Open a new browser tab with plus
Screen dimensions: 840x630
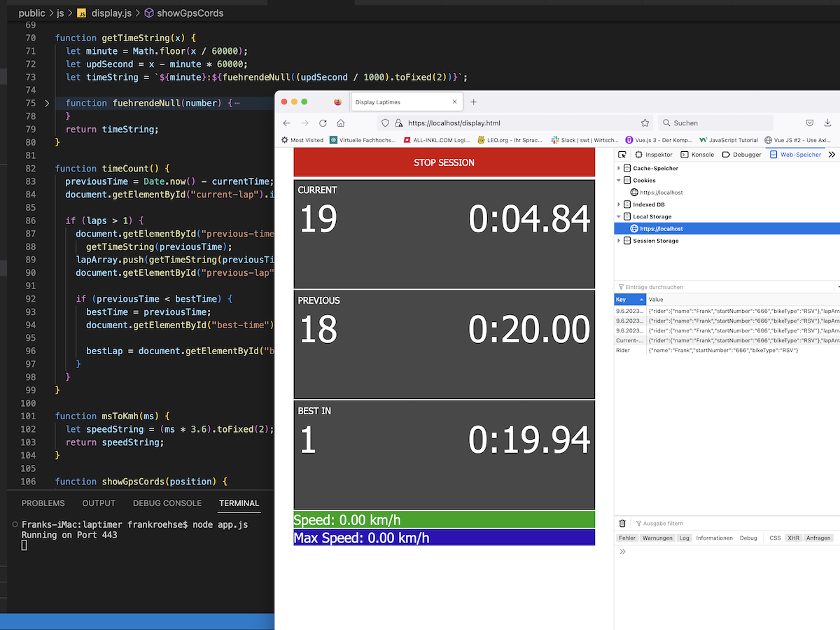coord(473,102)
